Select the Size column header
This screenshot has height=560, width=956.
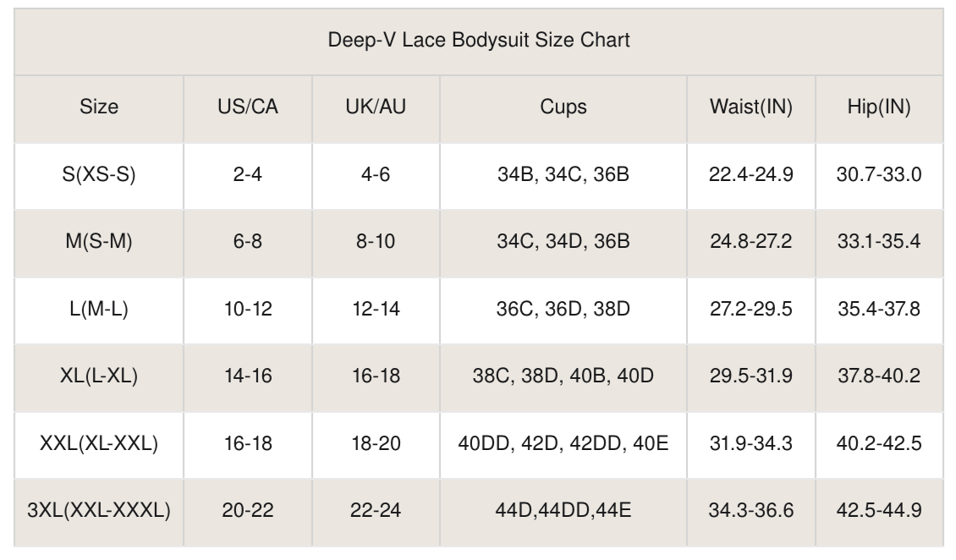point(99,107)
